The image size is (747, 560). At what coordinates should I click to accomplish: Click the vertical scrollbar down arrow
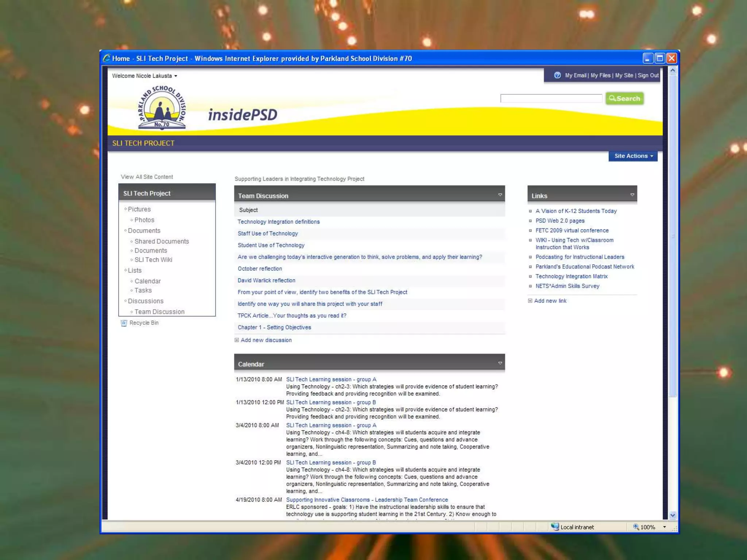673,515
